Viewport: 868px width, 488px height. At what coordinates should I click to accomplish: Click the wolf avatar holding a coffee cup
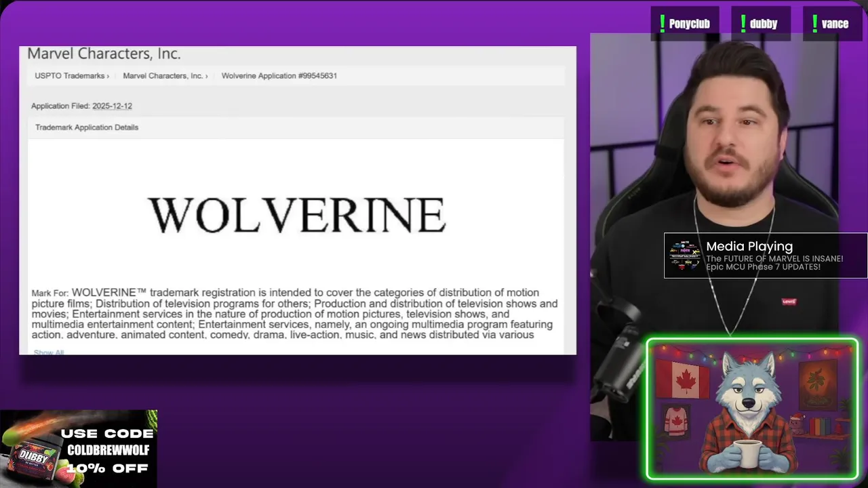click(x=748, y=412)
